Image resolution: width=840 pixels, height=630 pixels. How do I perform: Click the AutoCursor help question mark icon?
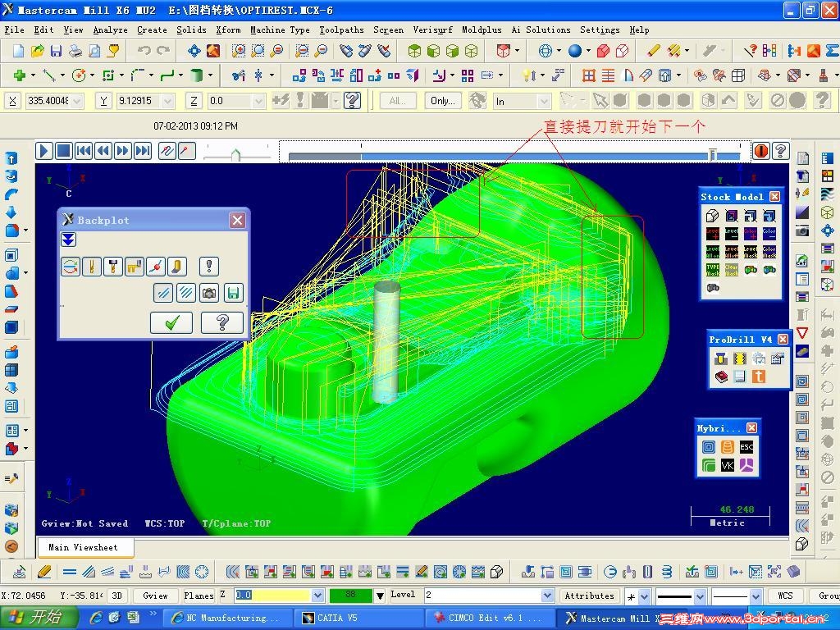click(352, 100)
